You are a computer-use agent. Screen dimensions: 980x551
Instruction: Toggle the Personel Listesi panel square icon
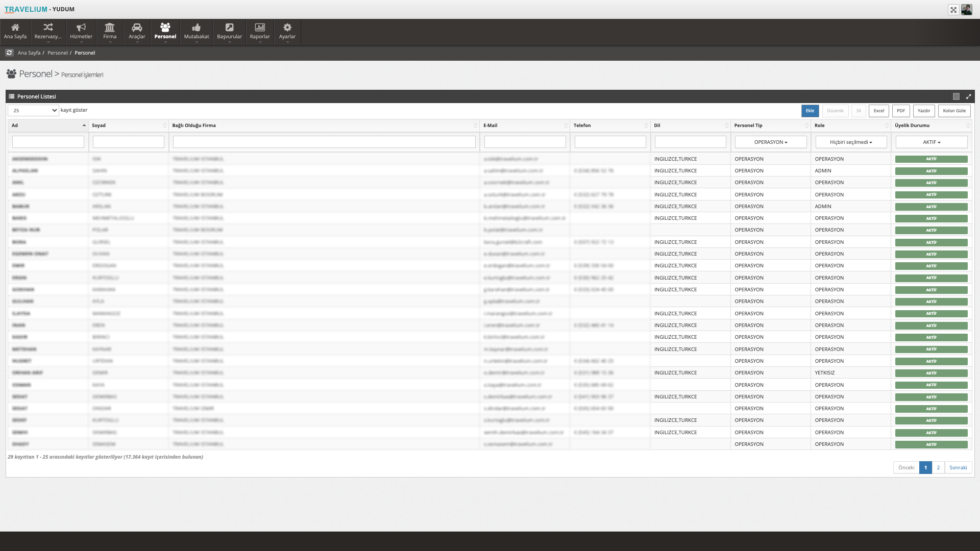956,96
